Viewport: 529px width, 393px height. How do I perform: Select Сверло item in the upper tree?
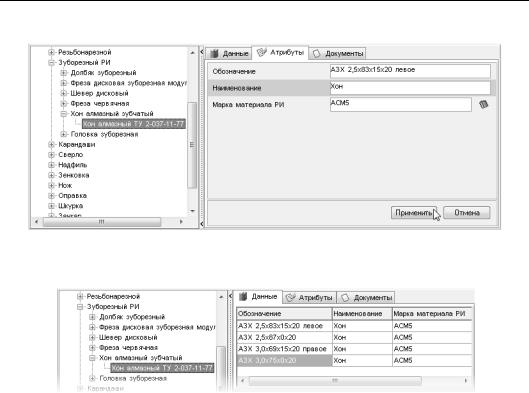pyautogui.click(x=71, y=155)
